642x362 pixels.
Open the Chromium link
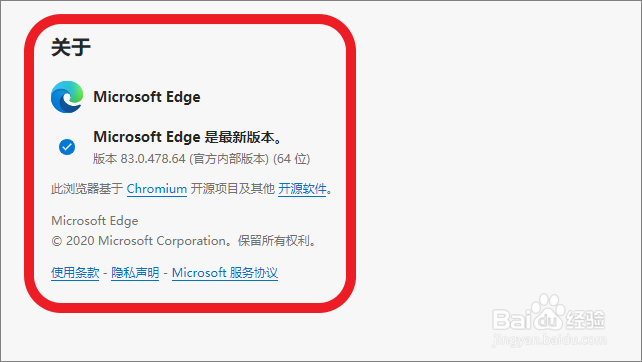click(157, 189)
